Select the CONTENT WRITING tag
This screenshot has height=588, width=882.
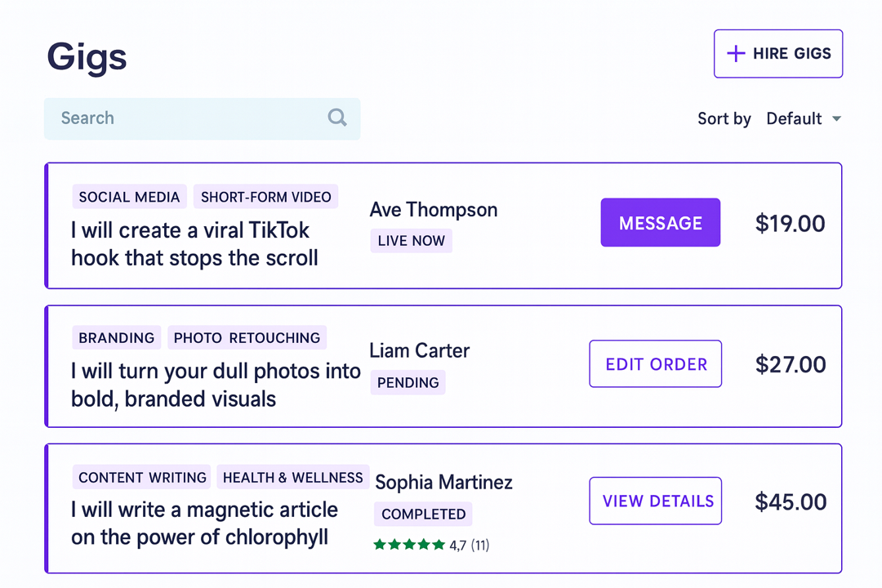(140, 477)
